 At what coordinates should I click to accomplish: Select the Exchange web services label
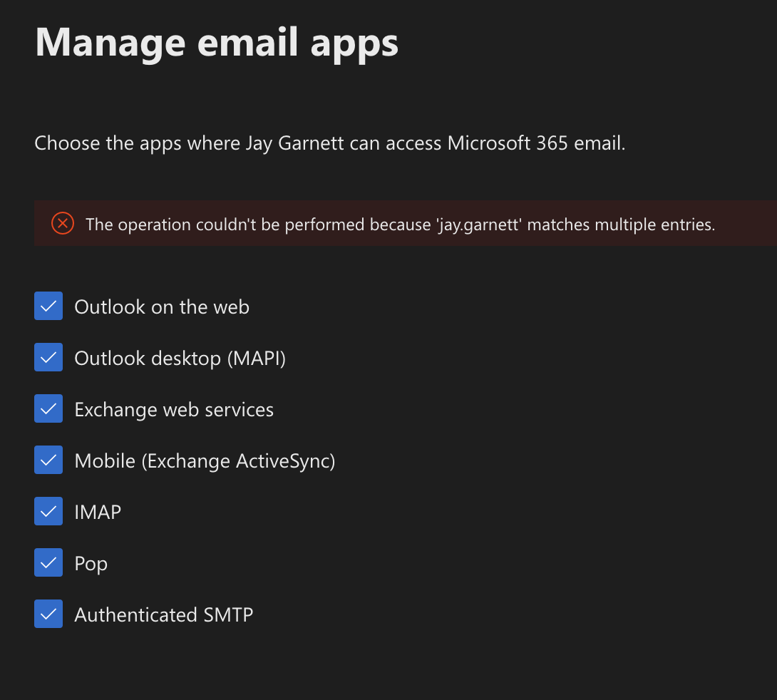pos(174,409)
